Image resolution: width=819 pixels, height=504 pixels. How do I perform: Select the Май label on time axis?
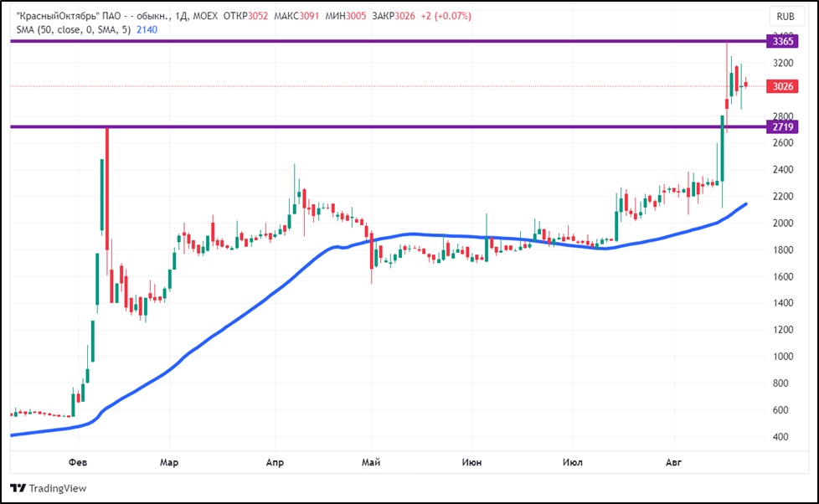371,461
